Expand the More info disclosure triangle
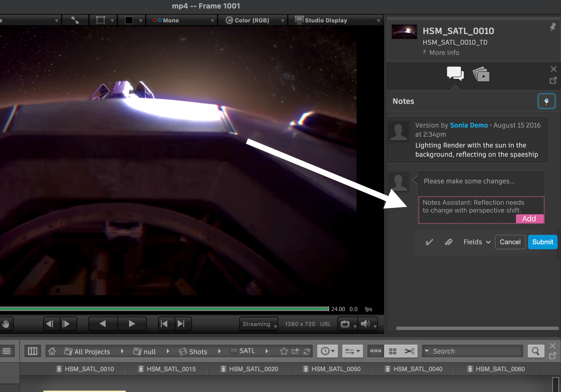Image resolution: width=561 pixels, height=392 pixels. pos(425,52)
